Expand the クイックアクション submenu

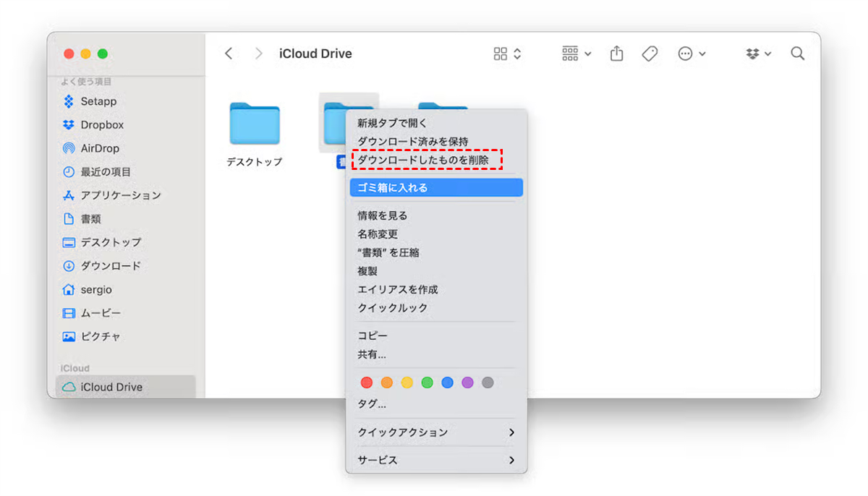tap(436, 432)
